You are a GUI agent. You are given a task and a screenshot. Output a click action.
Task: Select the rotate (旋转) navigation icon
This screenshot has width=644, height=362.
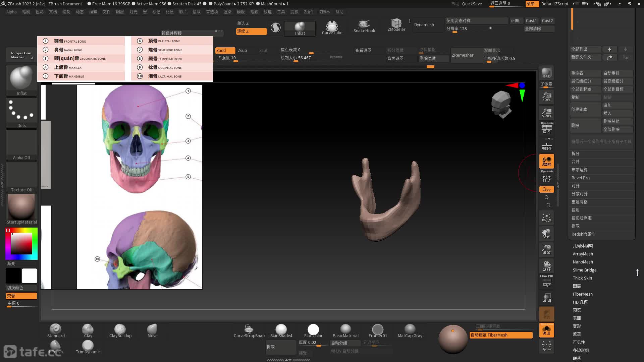click(x=546, y=266)
